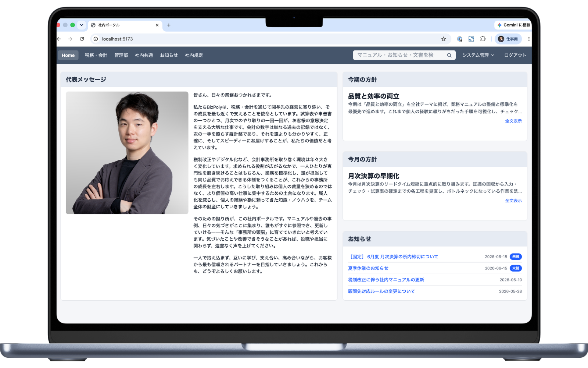The width and height of the screenshot is (588, 368).
Task: Open the 管理部 nav menu
Action: point(121,55)
